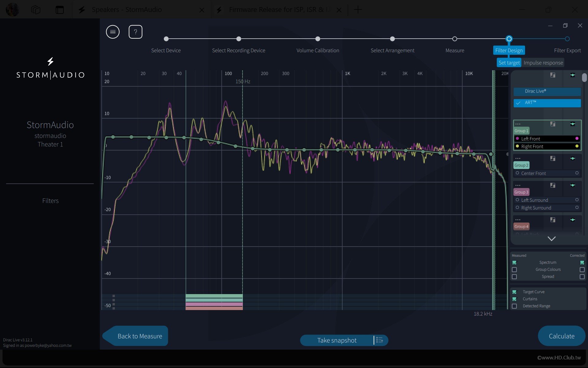Enable Measured Spread checkbox
588x368 pixels.
(x=514, y=277)
